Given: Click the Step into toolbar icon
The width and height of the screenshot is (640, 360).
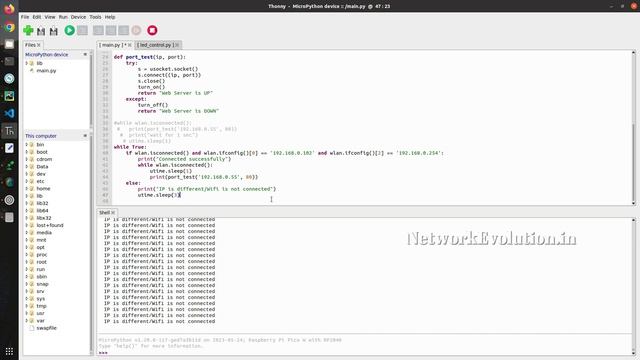Looking at the screenshot, I should pos(111,30).
